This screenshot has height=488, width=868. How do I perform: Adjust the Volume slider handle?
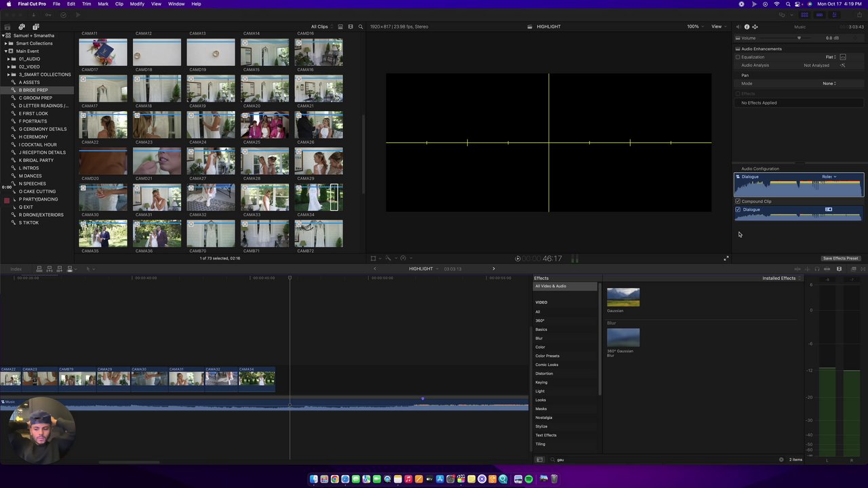[x=799, y=38]
